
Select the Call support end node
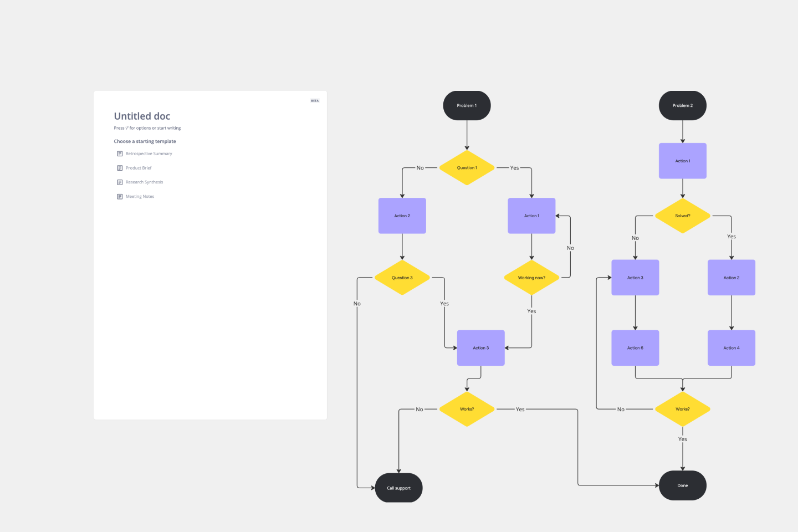click(x=398, y=488)
